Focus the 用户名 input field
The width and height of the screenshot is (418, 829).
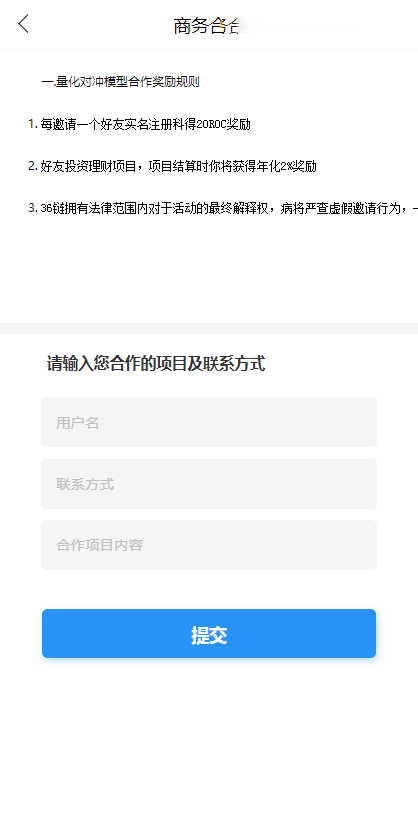click(209, 422)
